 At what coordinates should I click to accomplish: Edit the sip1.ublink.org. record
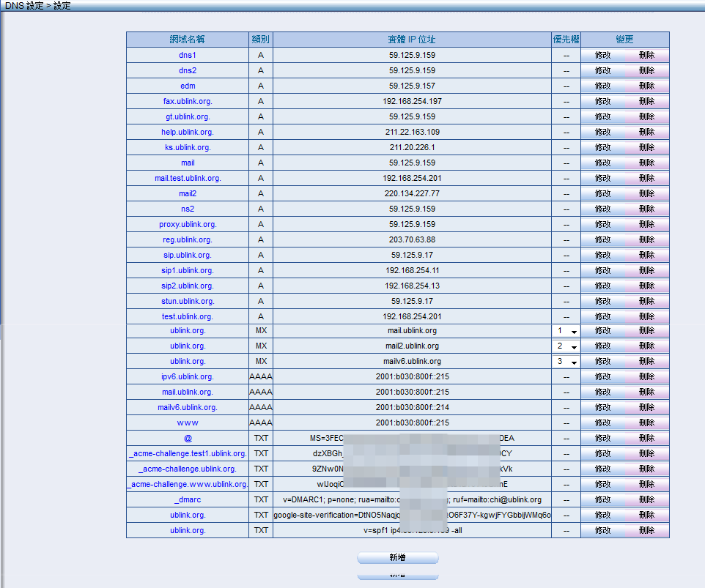click(x=602, y=270)
